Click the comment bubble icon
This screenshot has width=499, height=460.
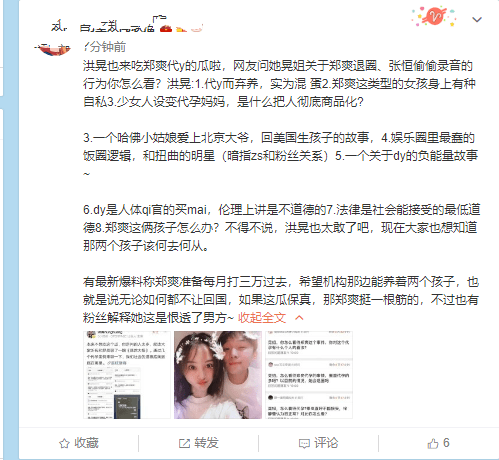click(x=304, y=444)
